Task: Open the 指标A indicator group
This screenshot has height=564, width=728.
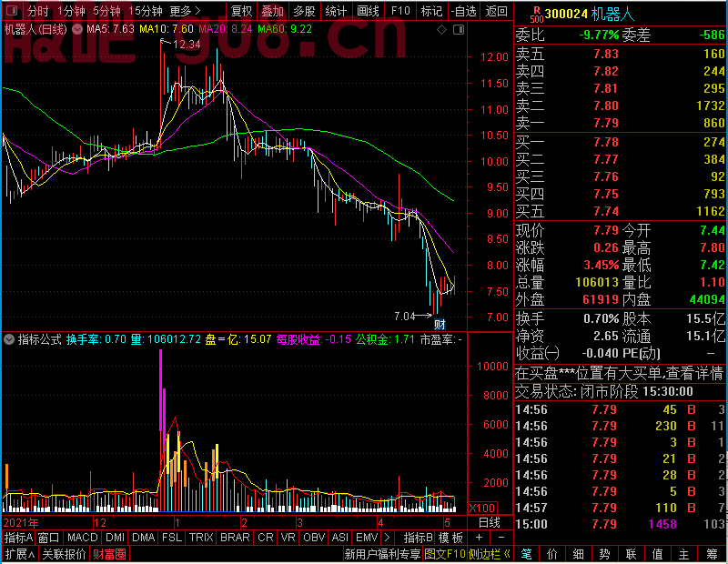Action: [x=18, y=537]
